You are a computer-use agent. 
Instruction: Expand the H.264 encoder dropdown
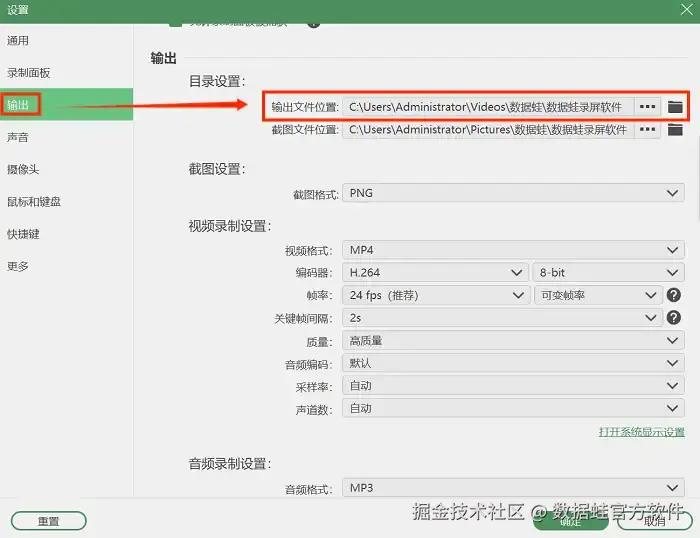click(x=435, y=272)
